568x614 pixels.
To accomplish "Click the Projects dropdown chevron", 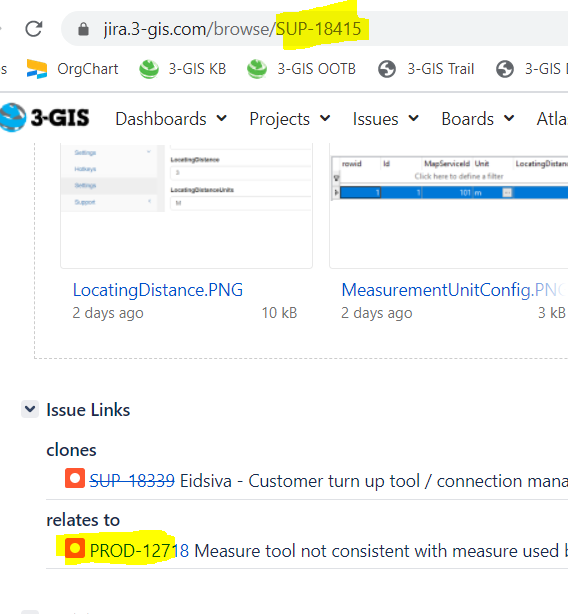I will coord(325,118).
